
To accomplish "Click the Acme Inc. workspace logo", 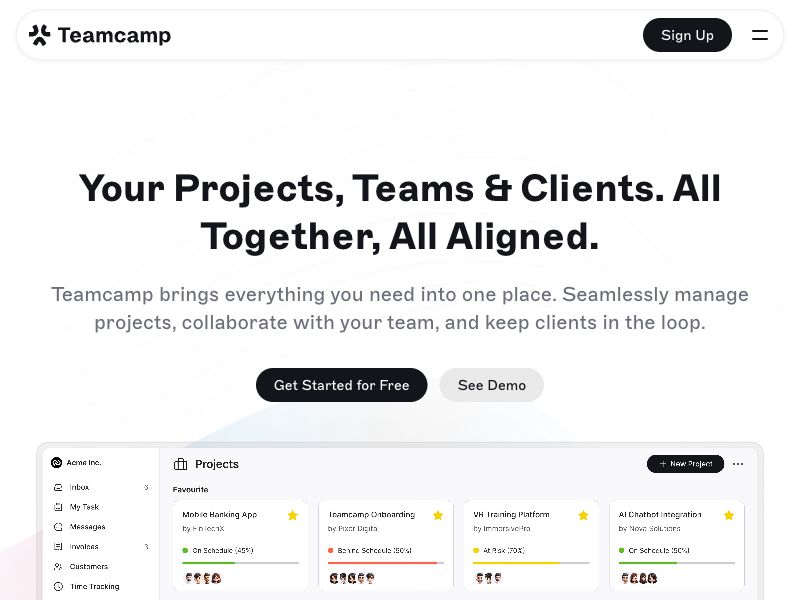I will (56, 462).
